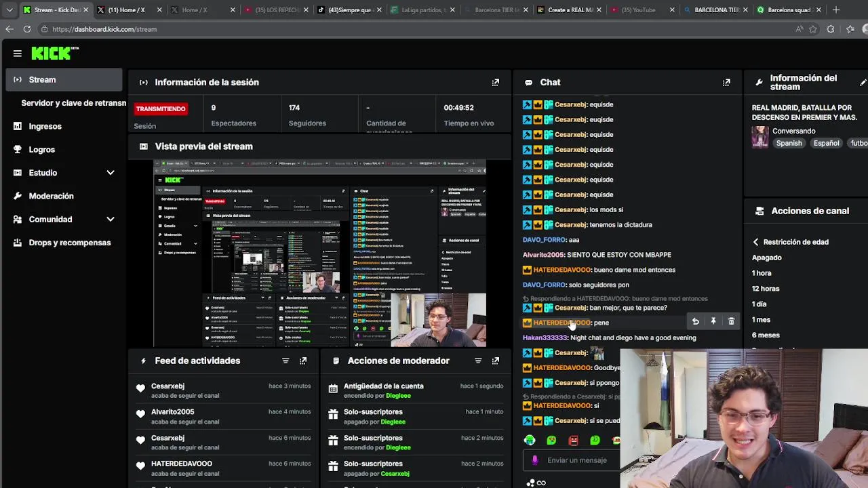Image resolution: width=868 pixels, height=488 pixels.
Task: Open the hamburger menu beside the Kick logo
Action: (x=18, y=53)
